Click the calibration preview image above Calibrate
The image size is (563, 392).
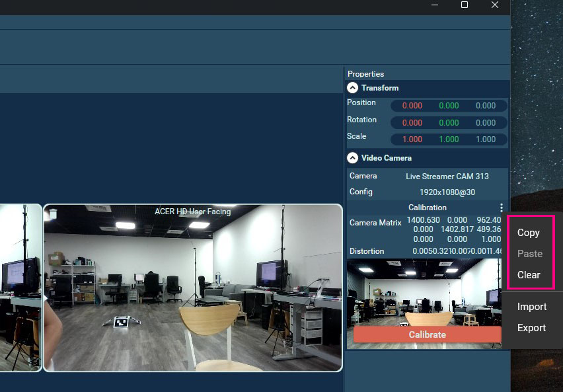click(x=424, y=292)
